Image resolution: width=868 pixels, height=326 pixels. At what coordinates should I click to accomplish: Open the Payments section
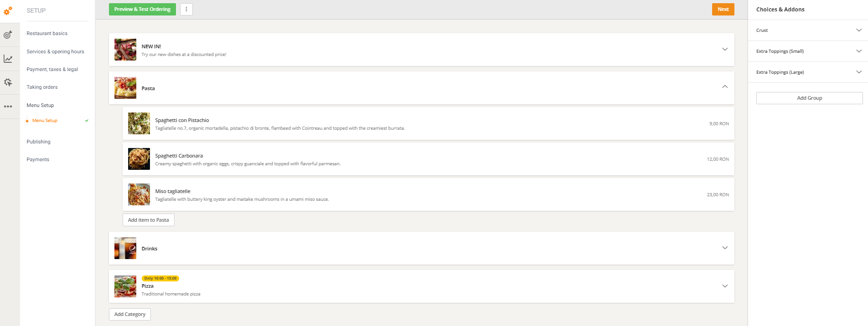[38, 159]
